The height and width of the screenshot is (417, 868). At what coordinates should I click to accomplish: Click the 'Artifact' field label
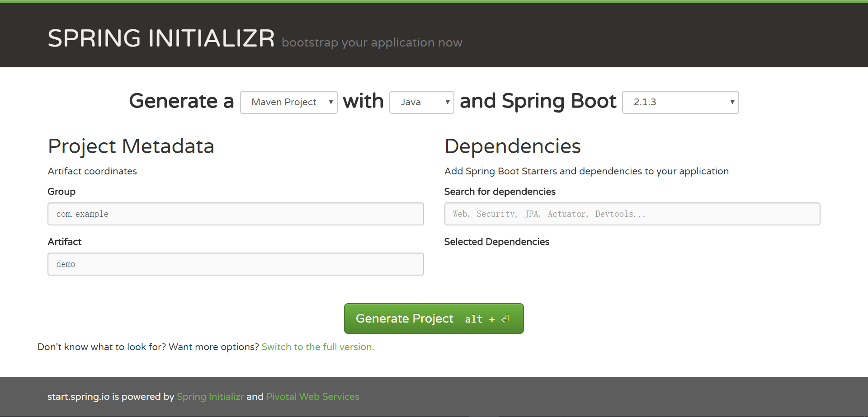(65, 242)
